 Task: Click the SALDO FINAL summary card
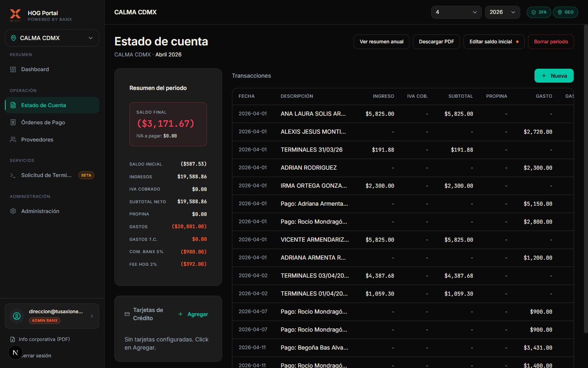pyautogui.click(x=168, y=124)
